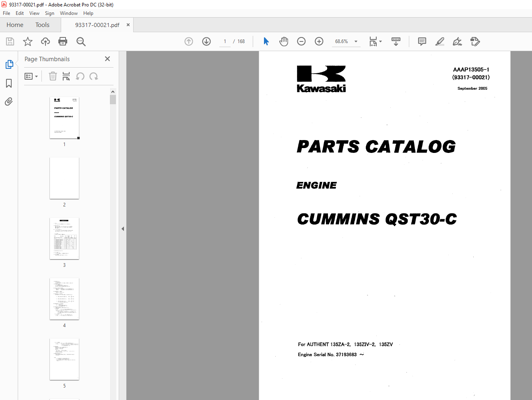532x400 pixels.
Task: Rotate page clockwise
Action: click(x=94, y=76)
